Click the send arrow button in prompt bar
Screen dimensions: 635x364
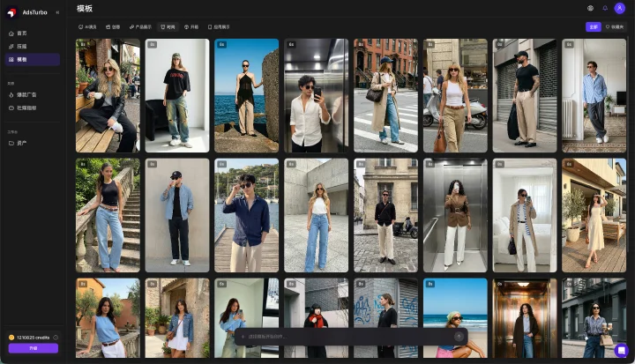459,337
